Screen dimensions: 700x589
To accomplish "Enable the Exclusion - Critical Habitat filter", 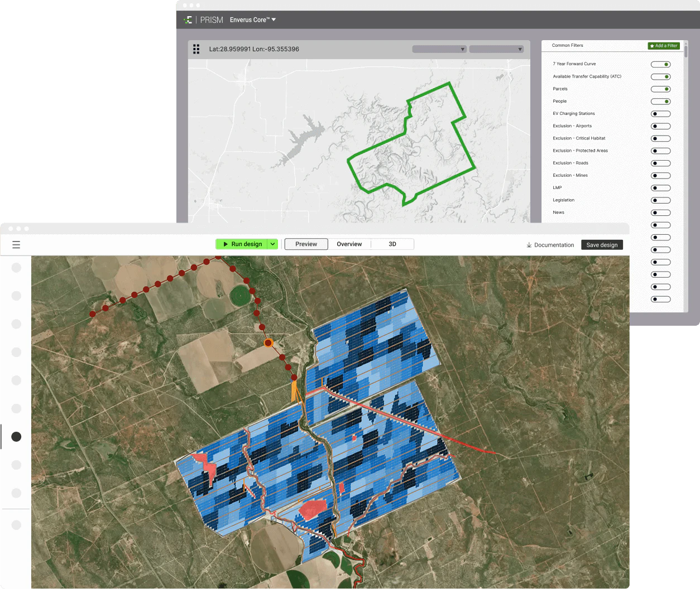I will (660, 138).
